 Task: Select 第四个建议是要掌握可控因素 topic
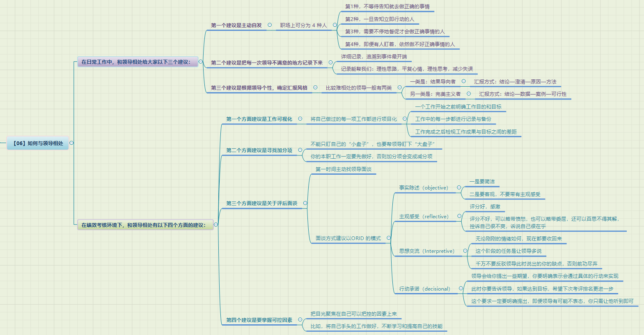259,320
